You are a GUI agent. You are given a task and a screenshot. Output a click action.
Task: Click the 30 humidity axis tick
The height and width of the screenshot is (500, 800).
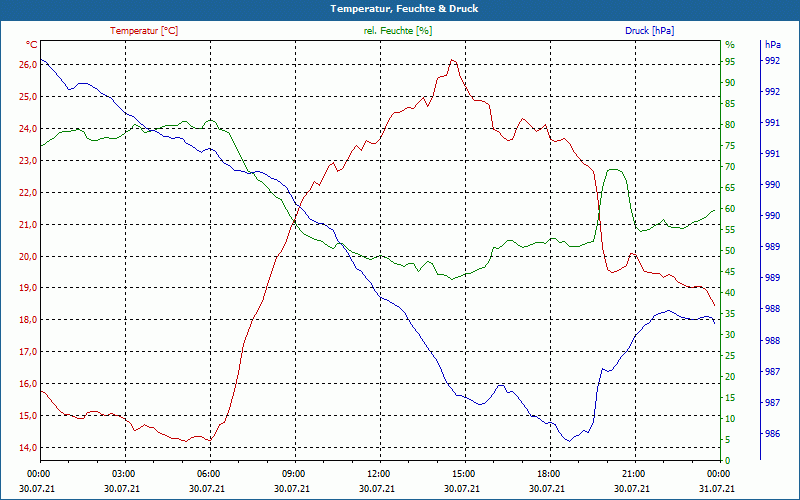click(730, 334)
